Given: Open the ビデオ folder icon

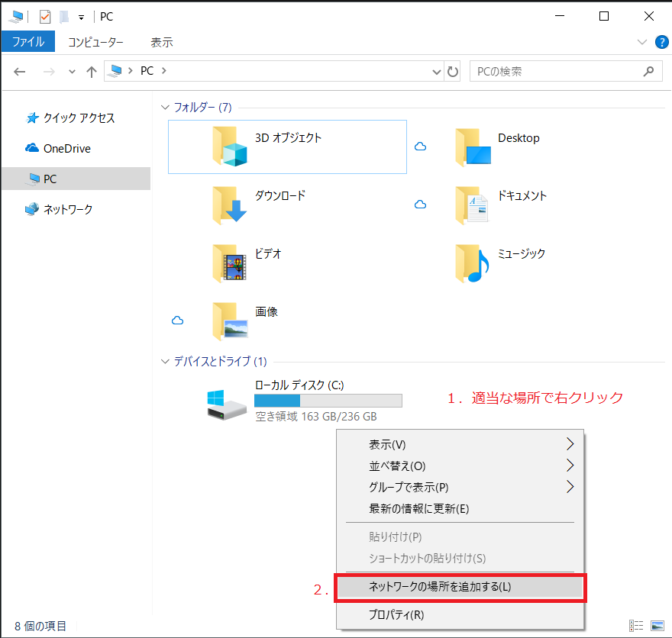Looking at the screenshot, I should [231, 263].
